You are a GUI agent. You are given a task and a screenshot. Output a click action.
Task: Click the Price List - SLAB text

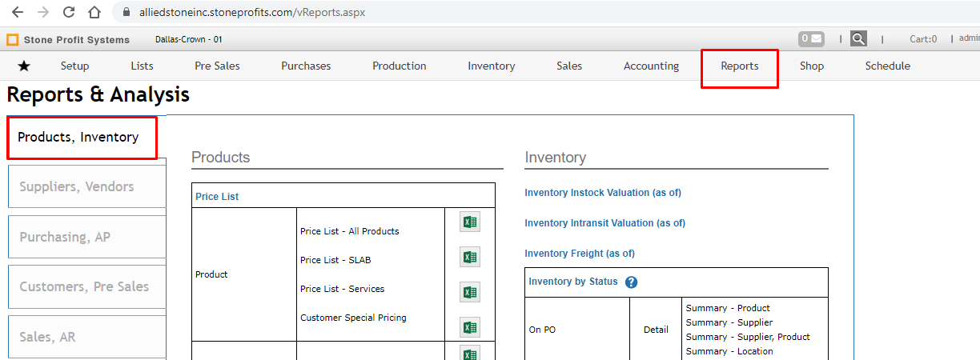click(335, 260)
